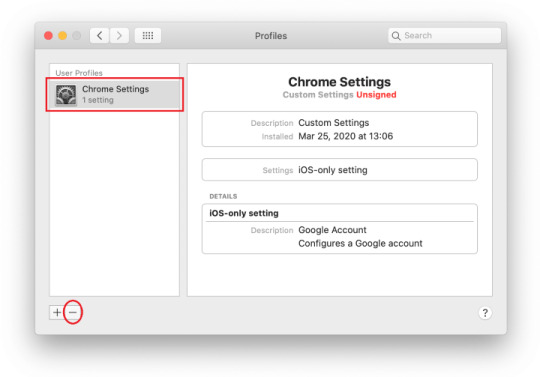Screen dimensions: 540x377
Task: Select the Chrome Settings profile row
Action: point(114,94)
